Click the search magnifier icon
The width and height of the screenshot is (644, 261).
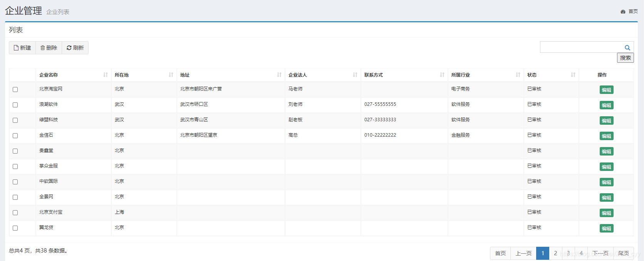pos(627,48)
